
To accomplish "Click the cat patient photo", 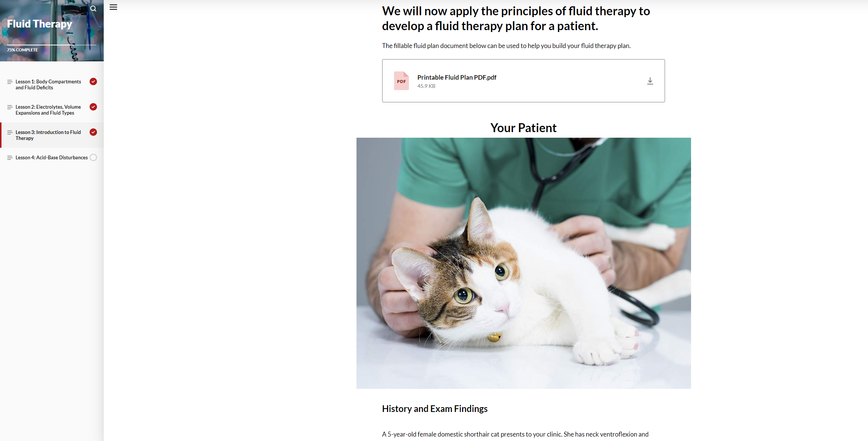I will coord(523,263).
